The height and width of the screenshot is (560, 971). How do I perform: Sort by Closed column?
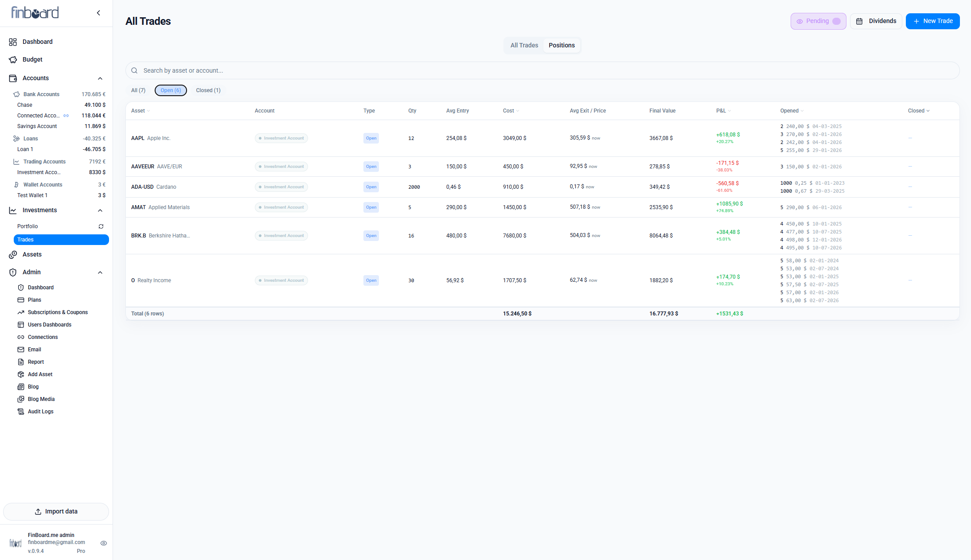[x=919, y=111]
